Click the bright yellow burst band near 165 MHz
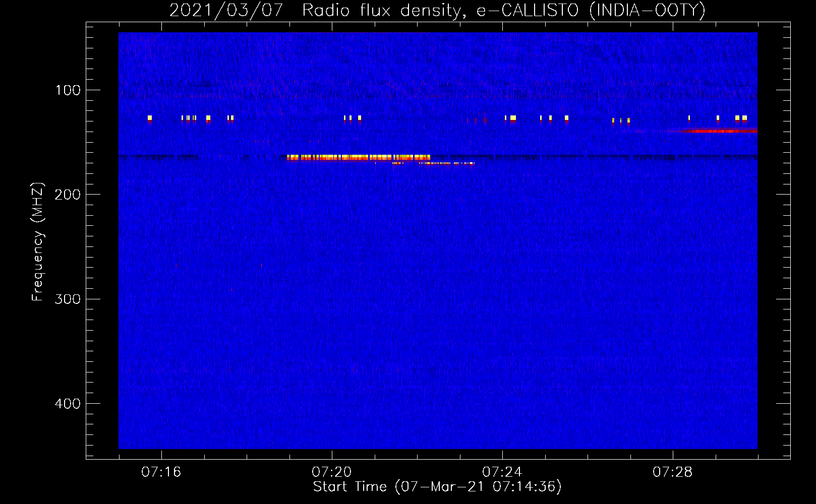This screenshot has width=816, height=504. coord(359,158)
